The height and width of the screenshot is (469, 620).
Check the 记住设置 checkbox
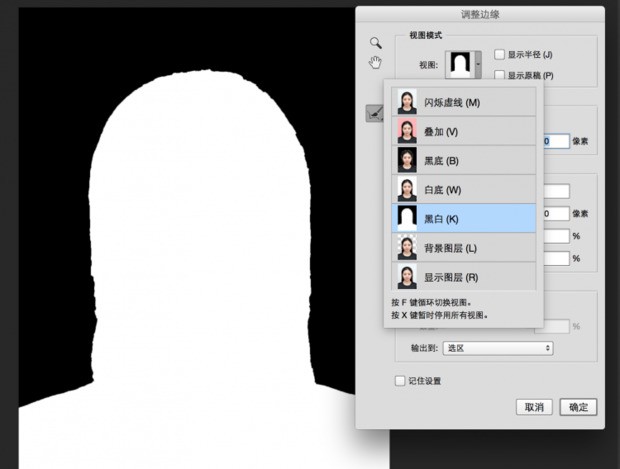coord(400,381)
